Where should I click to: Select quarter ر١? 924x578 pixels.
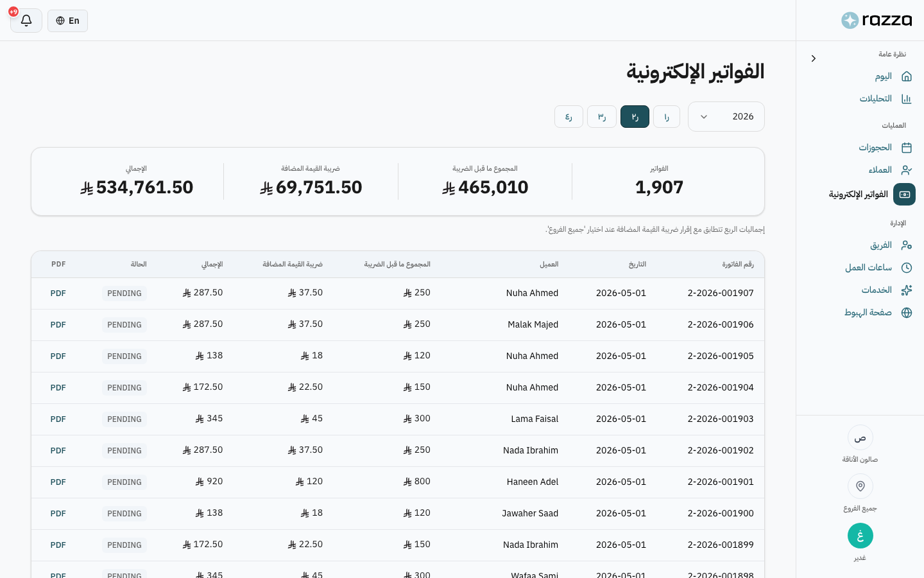(667, 117)
